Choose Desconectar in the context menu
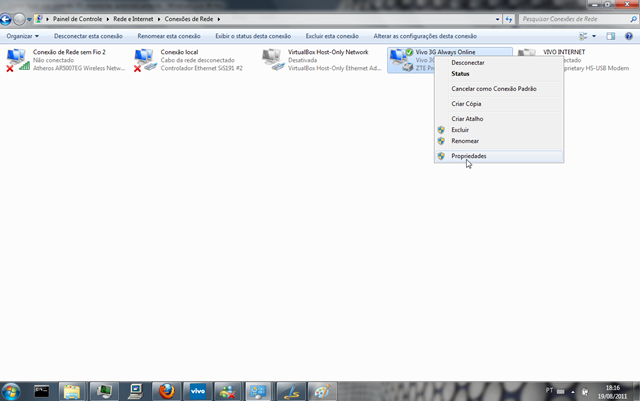This screenshot has width=640, height=401. point(468,62)
